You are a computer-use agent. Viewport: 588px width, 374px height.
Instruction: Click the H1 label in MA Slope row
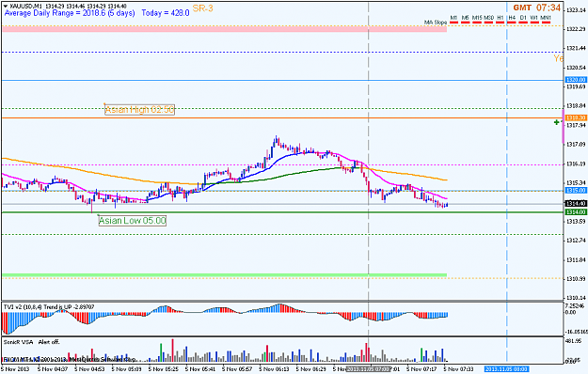coord(501,18)
